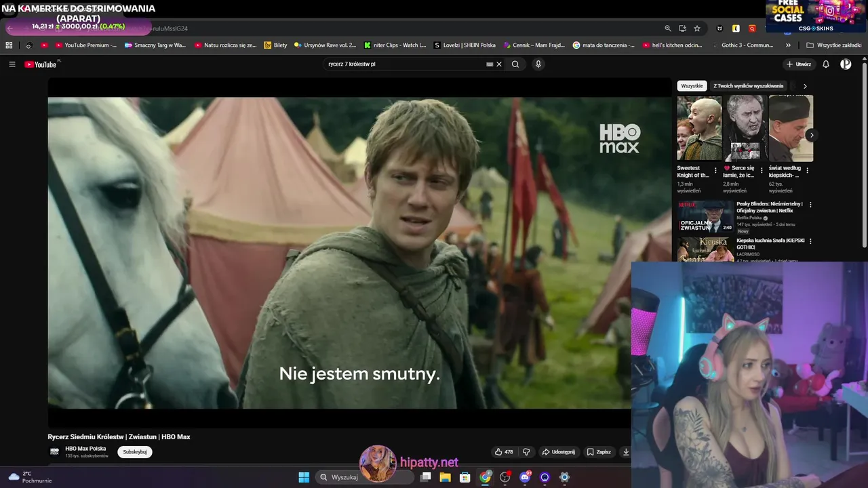868x488 pixels.
Task: Play the Sweetest Knight short thumbnail
Action: pyautogui.click(x=699, y=128)
